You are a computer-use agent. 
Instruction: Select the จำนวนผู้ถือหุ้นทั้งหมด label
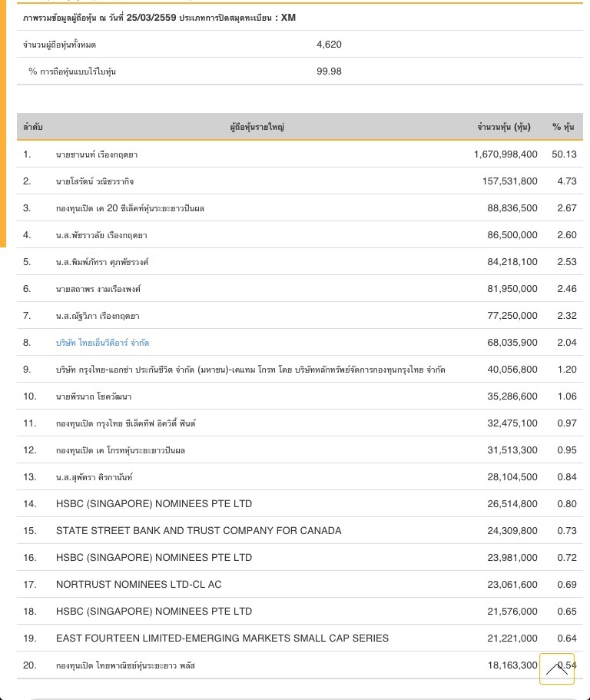tap(59, 45)
